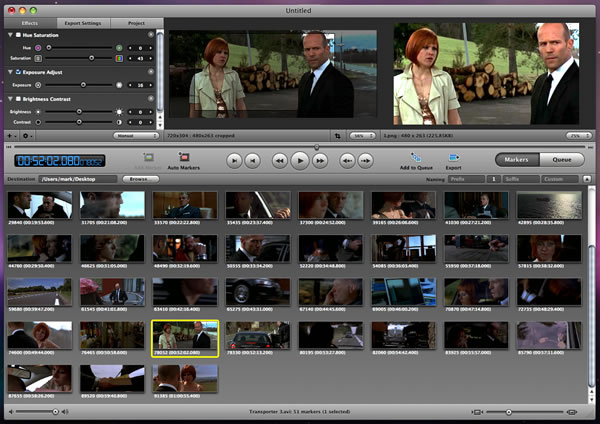The image size is (600, 424).
Task: Click the magenta Hue minimum icon
Action: [x=38, y=48]
